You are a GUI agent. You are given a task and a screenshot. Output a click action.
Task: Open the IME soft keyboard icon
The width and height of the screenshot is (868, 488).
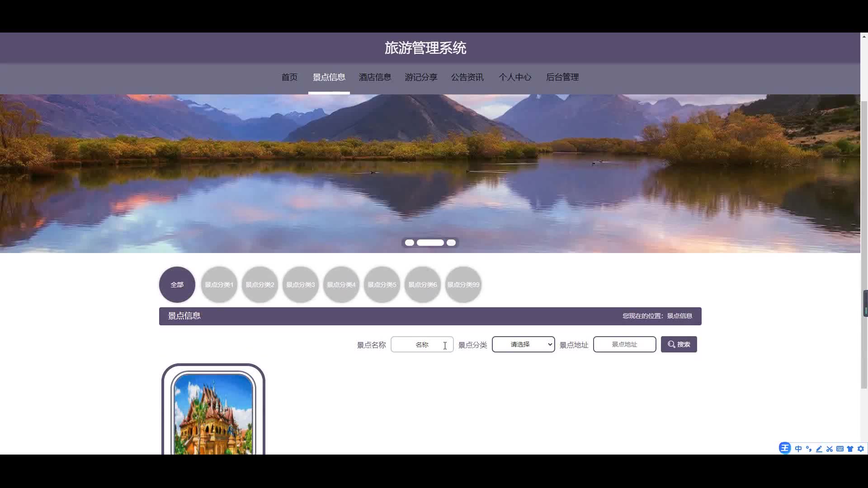(x=840, y=449)
